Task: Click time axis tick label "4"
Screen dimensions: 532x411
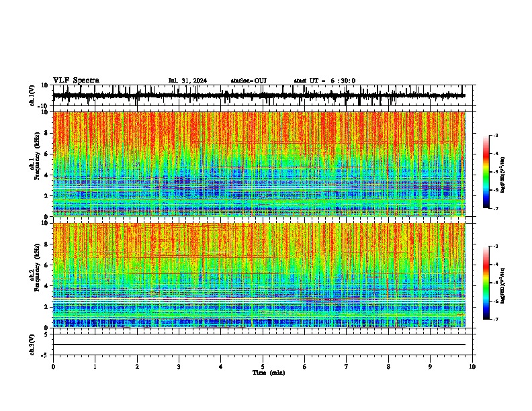Action: click(221, 367)
